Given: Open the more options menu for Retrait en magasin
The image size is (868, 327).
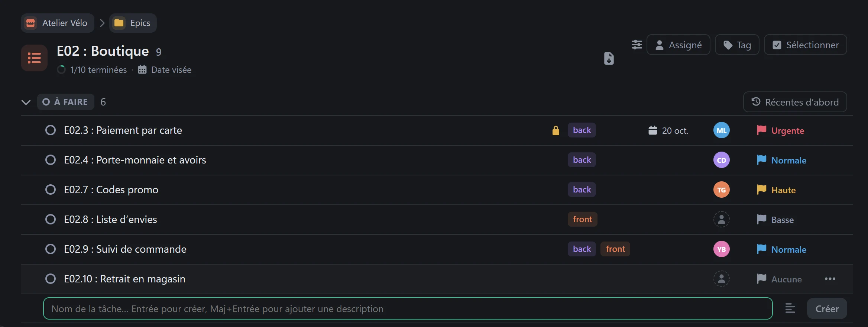Looking at the screenshot, I should tap(830, 279).
